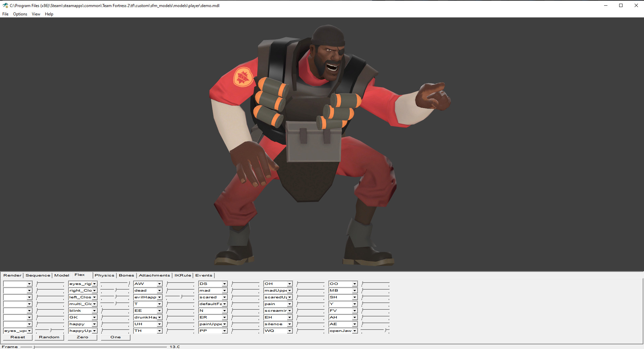The height and width of the screenshot is (349, 644).
Task: Click the eyes_right slider track
Action: [115, 284]
